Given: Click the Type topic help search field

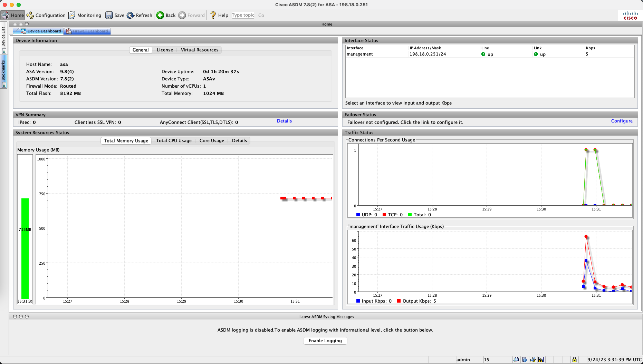Looking at the screenshot, I should pos(243,15).
